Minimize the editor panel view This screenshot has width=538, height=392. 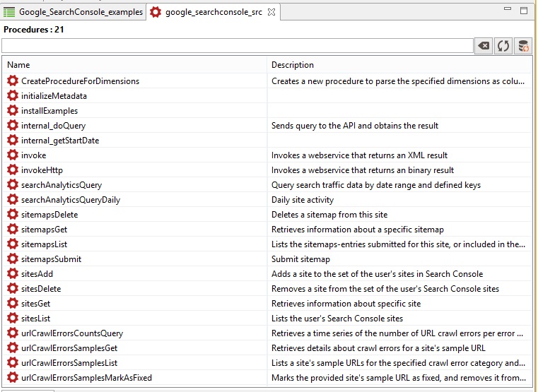[x=507, y=10]
